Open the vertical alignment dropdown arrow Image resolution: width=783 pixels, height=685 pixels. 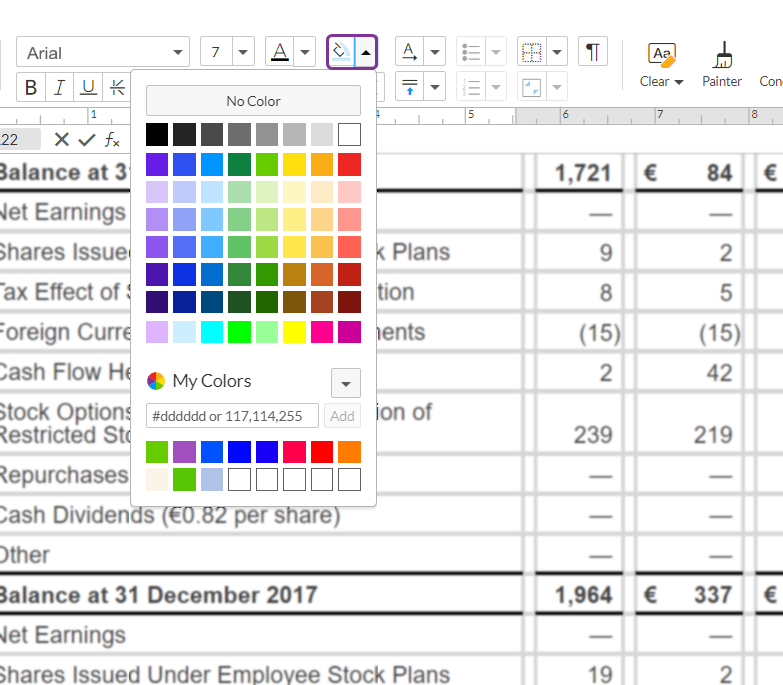coord(435,87)
